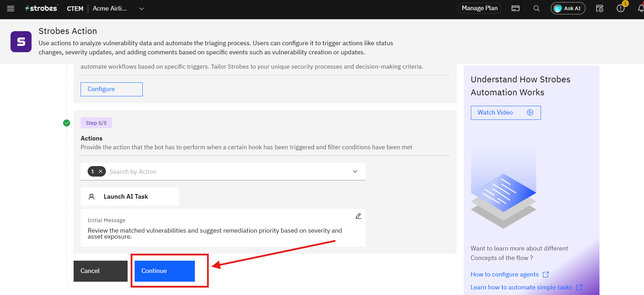Viewport: 644px width, 295px height.
Task: Click the Understand How Strobes Automation Works heading
Action: [521, 86]
